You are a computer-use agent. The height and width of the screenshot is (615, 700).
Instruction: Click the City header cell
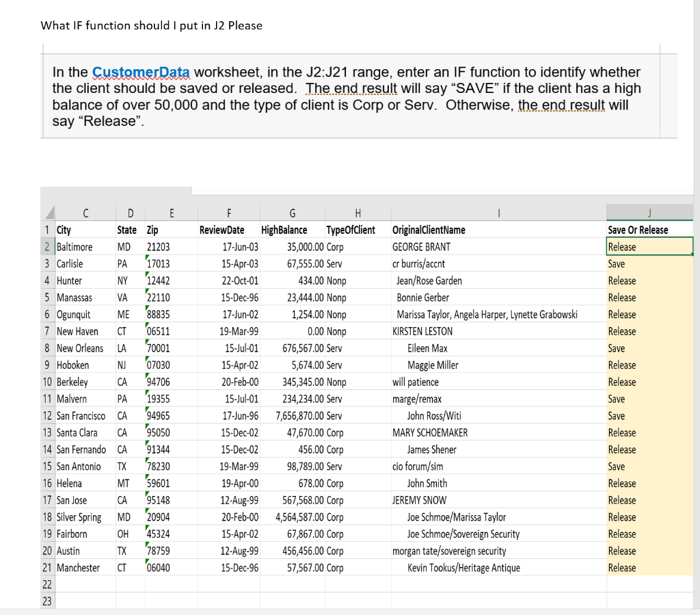pyautogui.click(x=85, y=230)
